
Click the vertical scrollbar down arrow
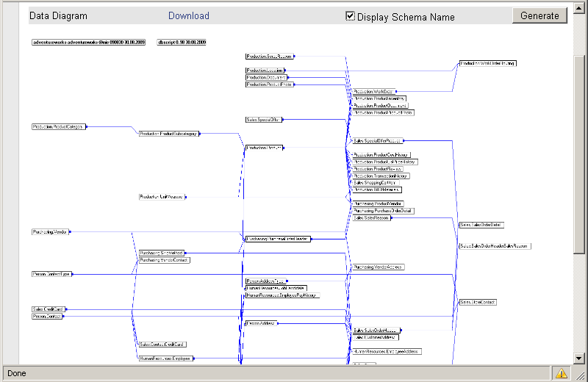coord(579,358)
